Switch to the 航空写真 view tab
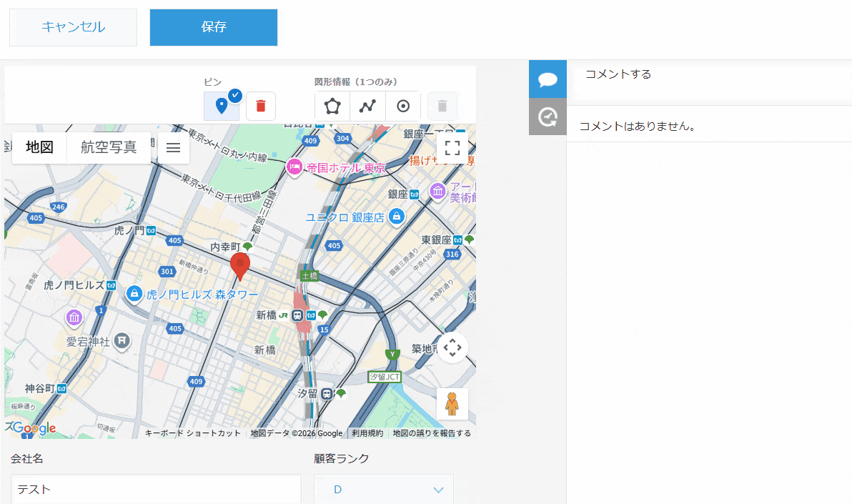Viewport: 852px width, 504px height. 108,147
